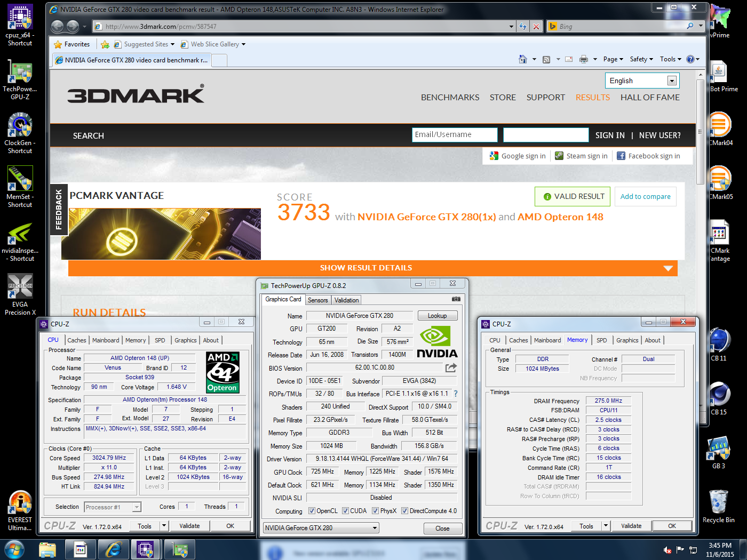
Task: Click the RSS feeds toolbar icon
Action: [546, 59]
